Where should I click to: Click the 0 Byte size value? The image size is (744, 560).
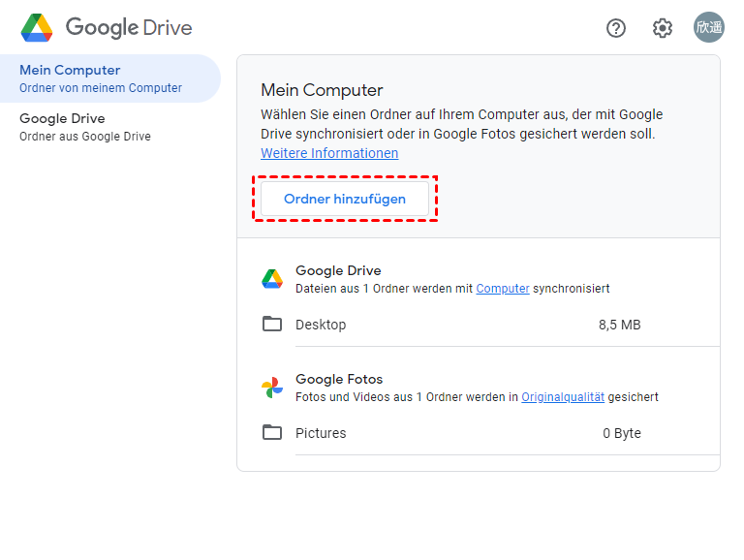pos(622,433)
